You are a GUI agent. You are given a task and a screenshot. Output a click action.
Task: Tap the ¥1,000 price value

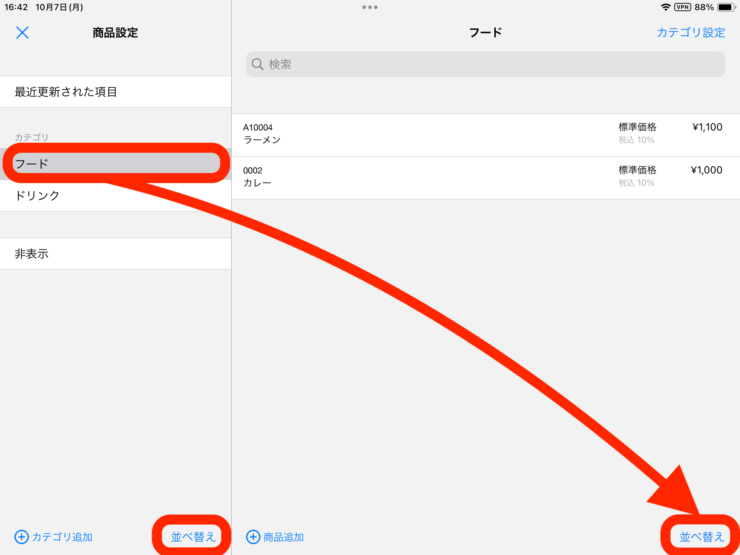pyautogui.click(x=706, y=170)
